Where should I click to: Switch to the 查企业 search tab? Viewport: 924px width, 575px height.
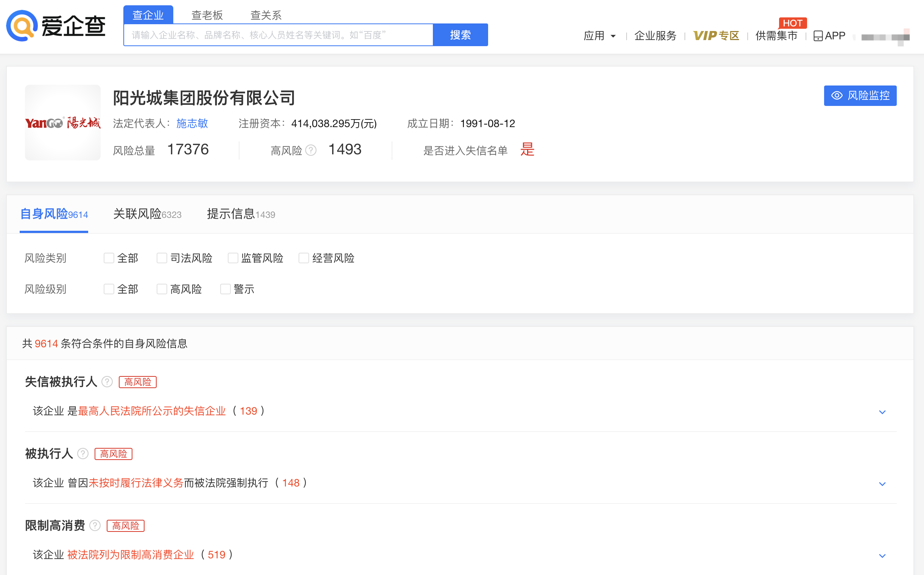148,15
